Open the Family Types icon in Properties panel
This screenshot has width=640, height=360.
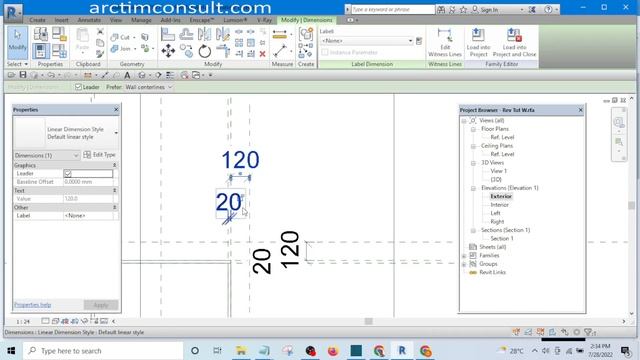[59, 51]
